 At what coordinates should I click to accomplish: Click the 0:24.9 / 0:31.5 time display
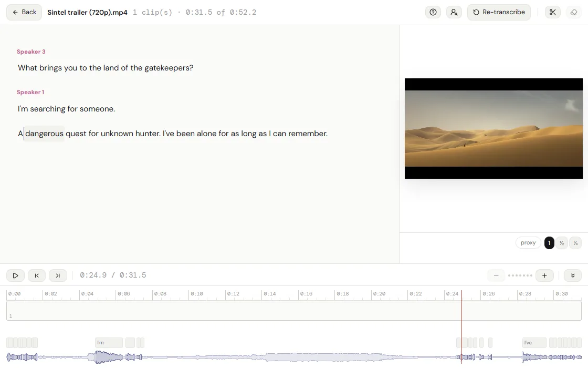(x=113, y=275)
